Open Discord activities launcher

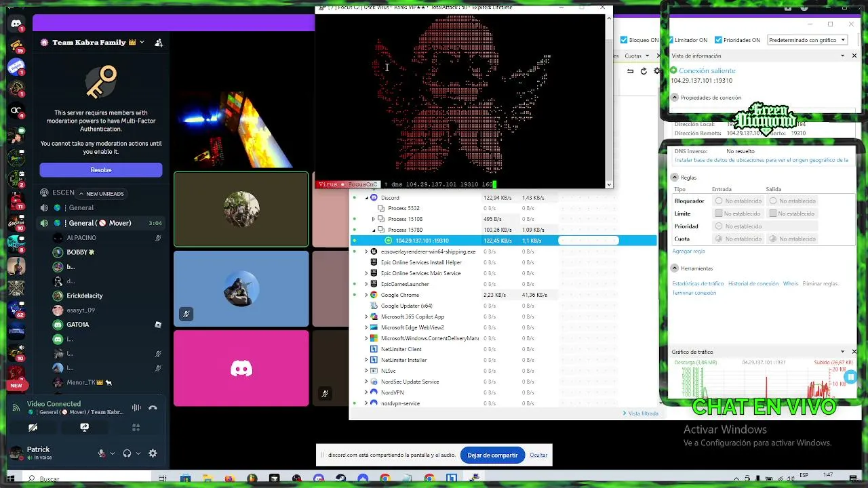pos(136,428)
